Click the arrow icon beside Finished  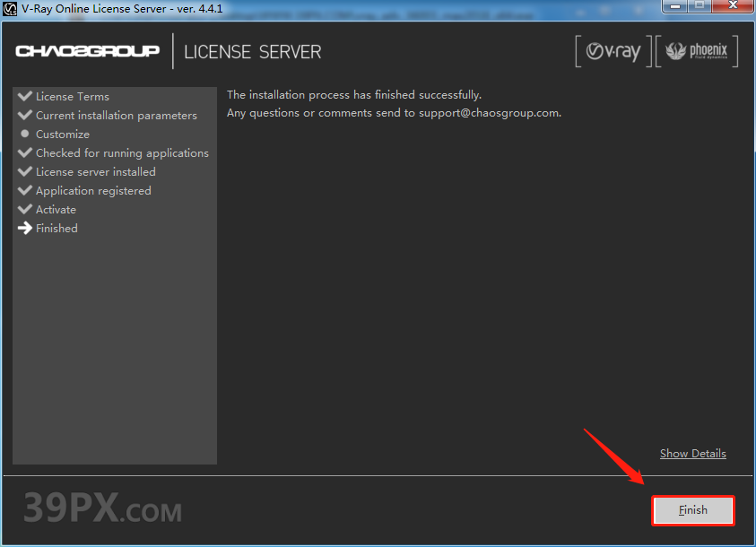pos(25,228)
